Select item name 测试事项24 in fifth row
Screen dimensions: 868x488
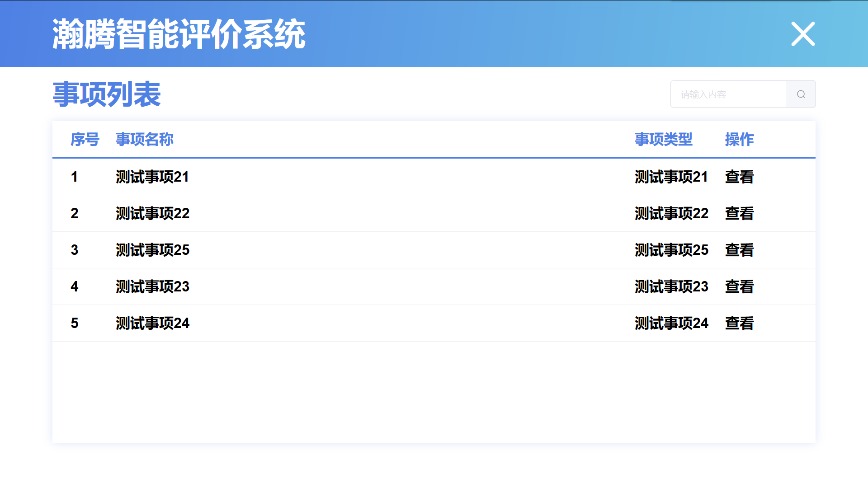click(x=152, y=323)
